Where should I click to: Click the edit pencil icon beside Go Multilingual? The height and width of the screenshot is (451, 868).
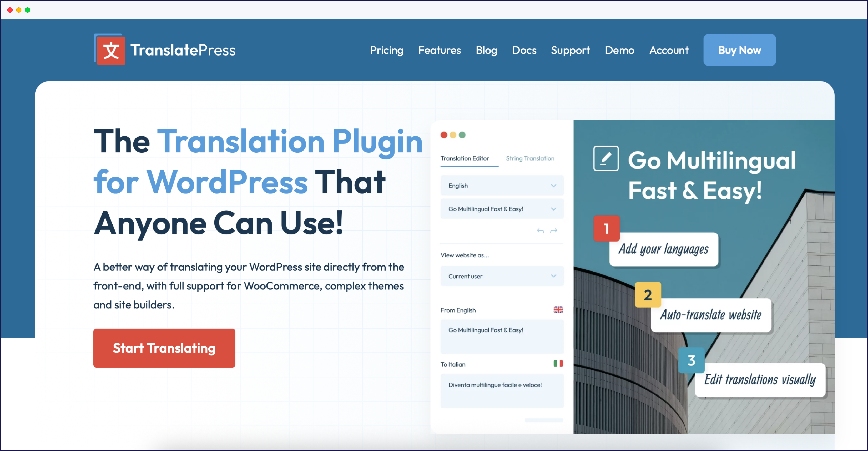[605, 158]
